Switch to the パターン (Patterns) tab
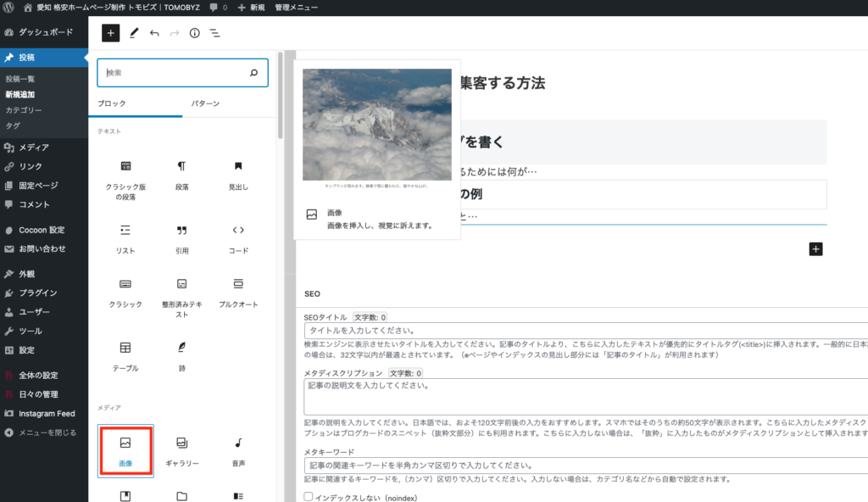 click(205, 103)
